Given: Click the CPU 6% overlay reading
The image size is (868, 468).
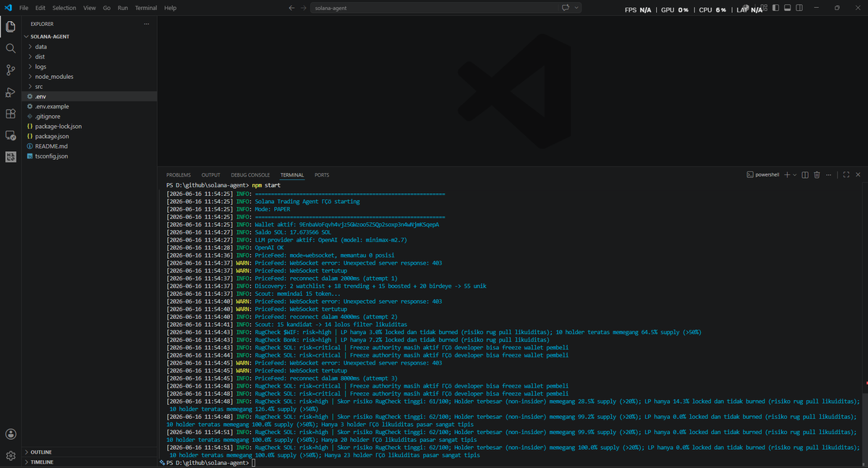Looking at the screenshot, I should (712, 10).
